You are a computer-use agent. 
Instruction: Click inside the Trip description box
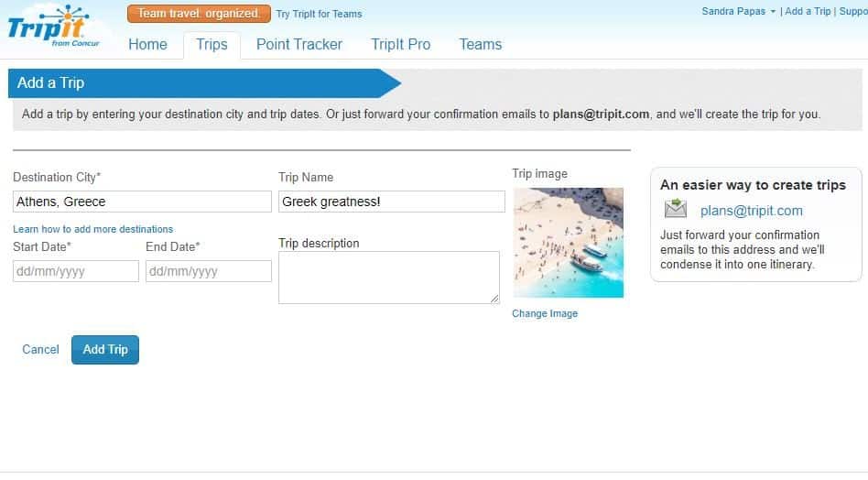click(x=388, y=277)
